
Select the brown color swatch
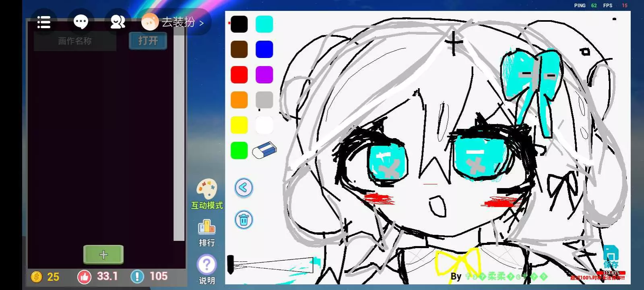click(x=239, y=50)
